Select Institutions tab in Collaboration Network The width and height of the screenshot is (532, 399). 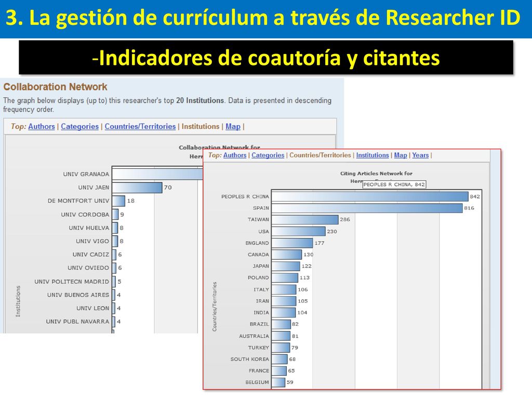(201, 127)
